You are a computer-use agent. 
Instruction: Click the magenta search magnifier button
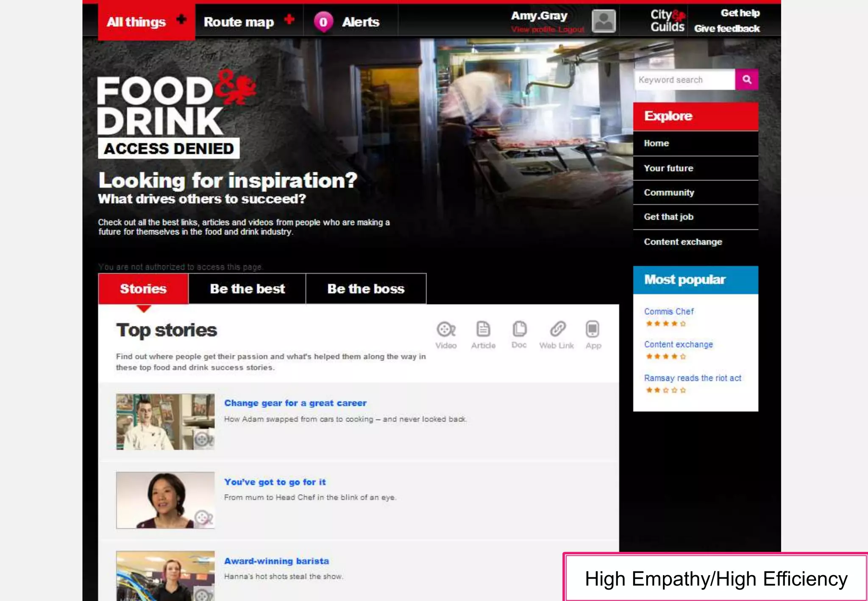point(747,80)
